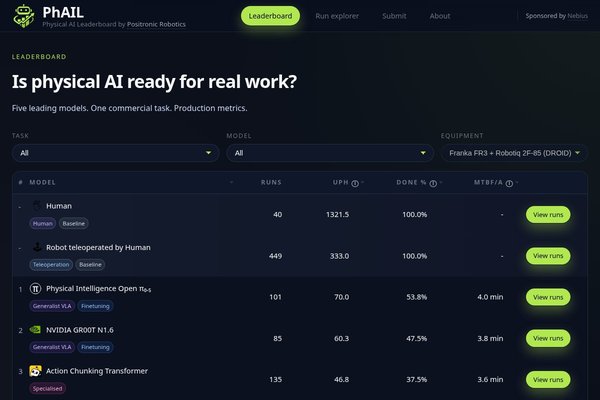Click Generalist VLA tag under Physical Intelligence

click(52, 306)
